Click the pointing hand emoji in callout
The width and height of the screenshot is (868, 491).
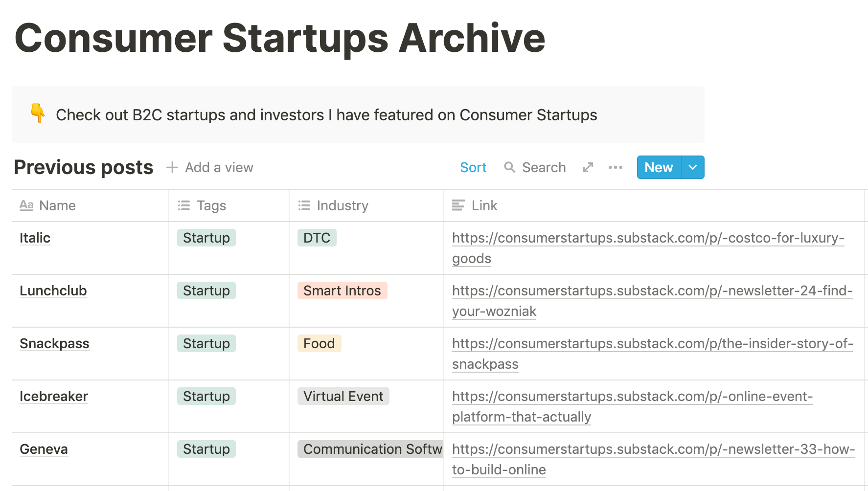pos(38,113)
